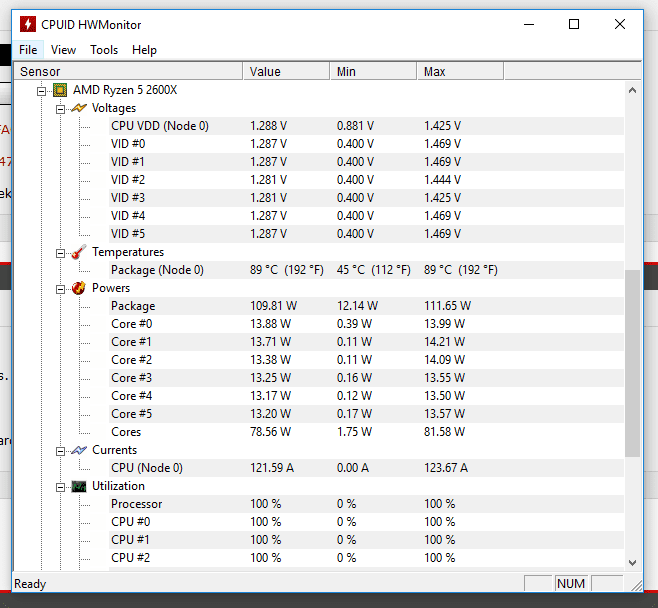Collapse the Temperatures section
This screenshot has height=608, width=658.
click(x=60, y=253)
